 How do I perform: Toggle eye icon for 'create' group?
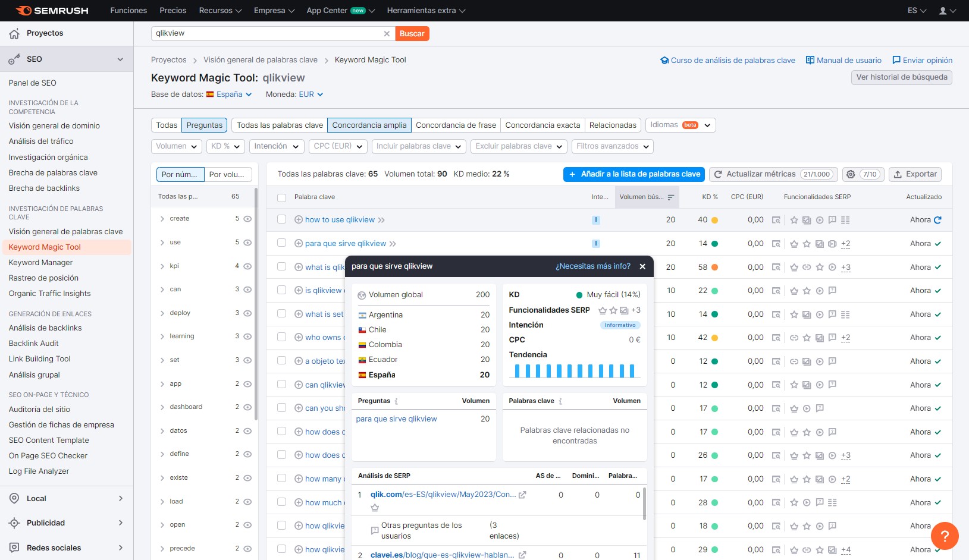247,219
